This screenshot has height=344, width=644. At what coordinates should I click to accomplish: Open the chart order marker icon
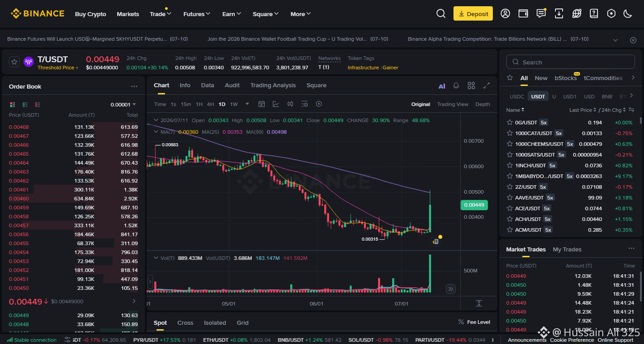(436, 242)
